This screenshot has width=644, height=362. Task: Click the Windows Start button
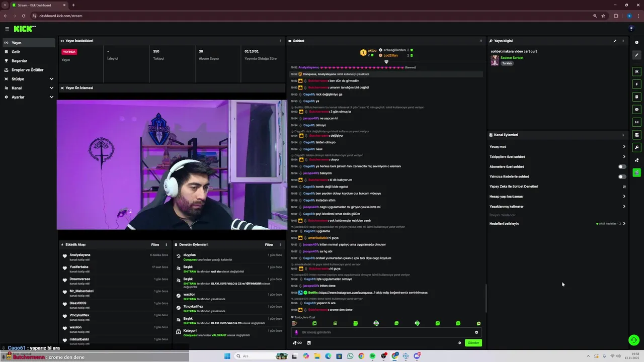[x=227, y=356]
